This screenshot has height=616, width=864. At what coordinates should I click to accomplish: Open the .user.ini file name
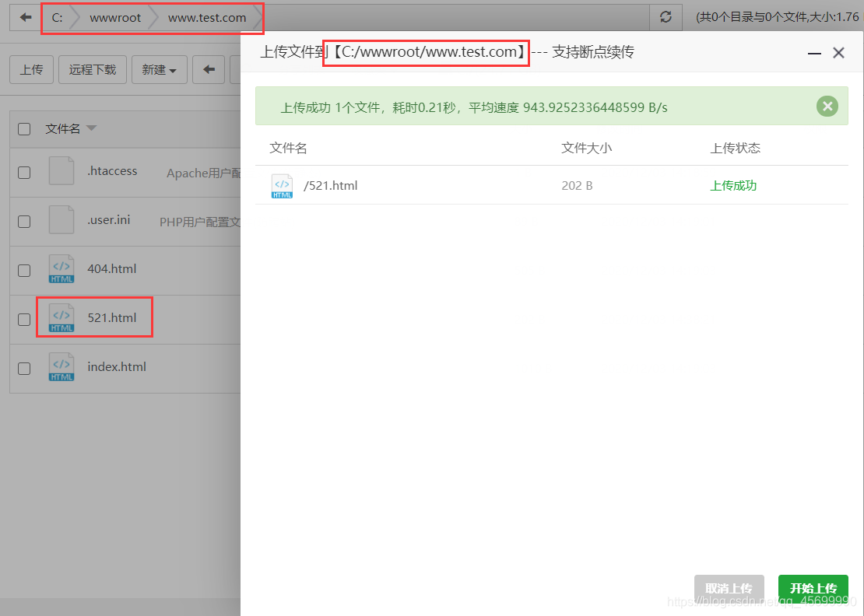tap(108, 220)
